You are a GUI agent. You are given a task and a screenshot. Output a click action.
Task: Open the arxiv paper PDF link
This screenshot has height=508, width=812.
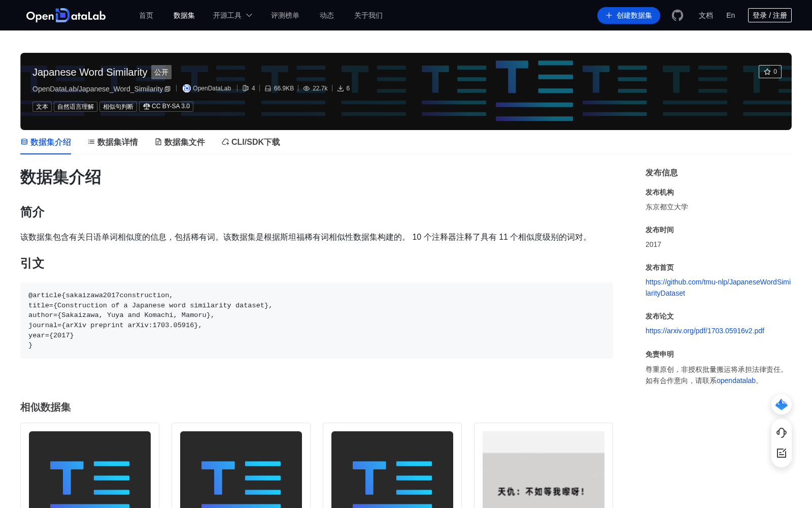(705, 331)
